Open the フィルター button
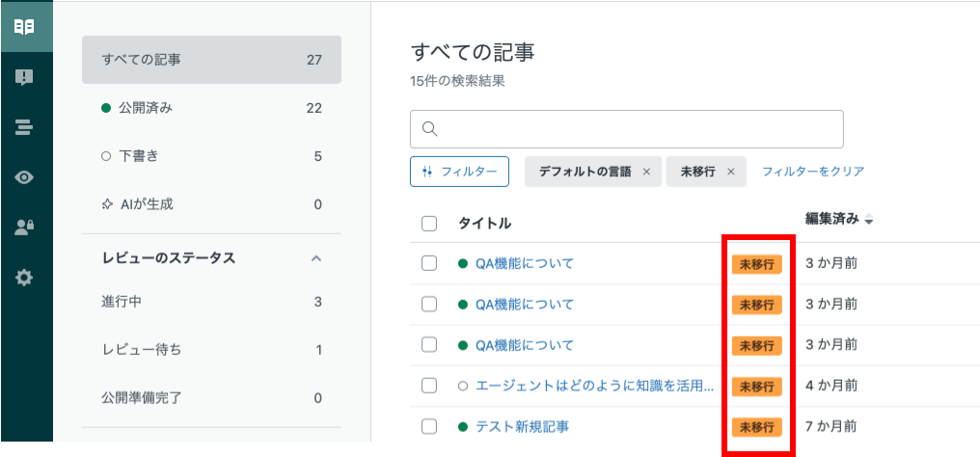The image size is (980, 457). click(459, 172)
